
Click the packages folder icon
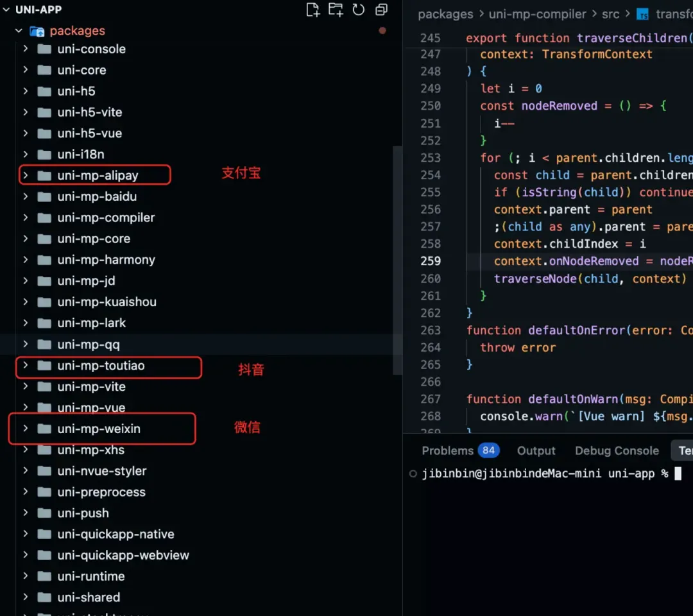click(37, 31)
